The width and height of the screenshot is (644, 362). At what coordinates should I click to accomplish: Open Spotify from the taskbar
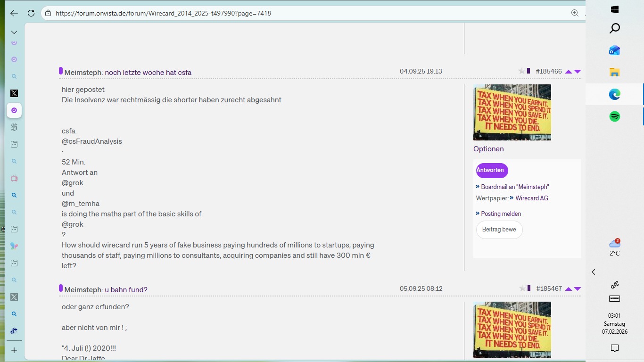click(x=614, y=116)
